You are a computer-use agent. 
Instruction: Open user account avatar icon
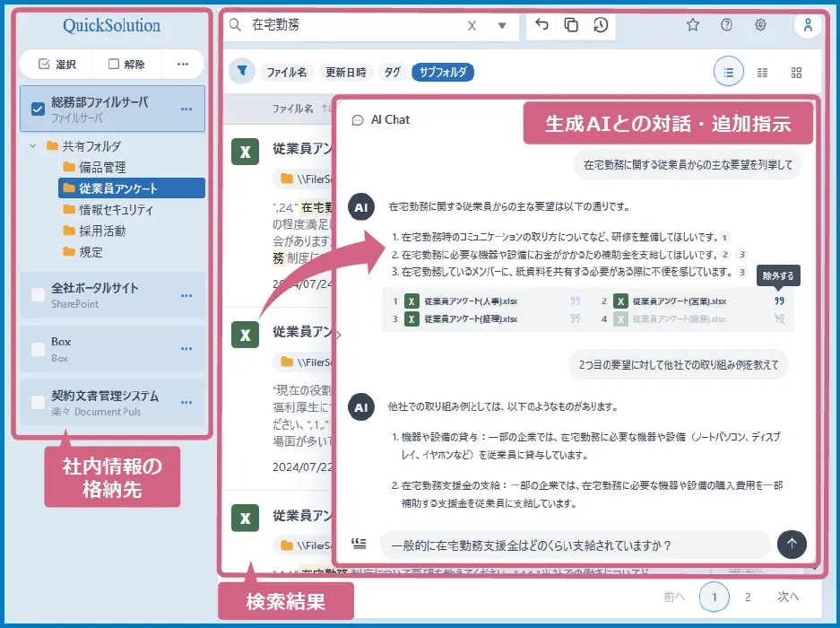coord(808,24)
